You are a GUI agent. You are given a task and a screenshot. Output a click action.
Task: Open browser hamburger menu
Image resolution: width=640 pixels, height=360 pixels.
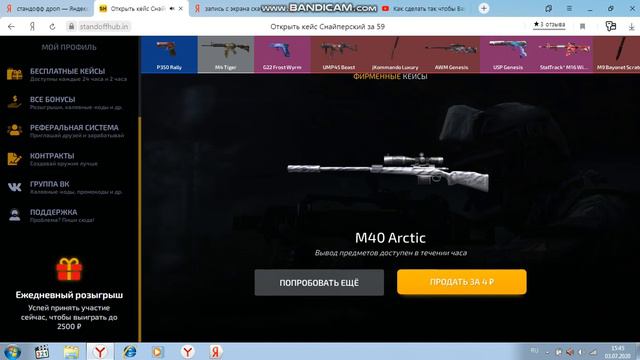point(569,8)
